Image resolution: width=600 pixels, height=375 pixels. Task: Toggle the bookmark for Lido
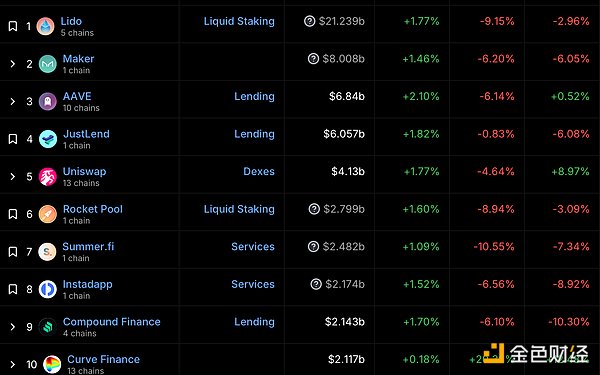click(13, 26)
